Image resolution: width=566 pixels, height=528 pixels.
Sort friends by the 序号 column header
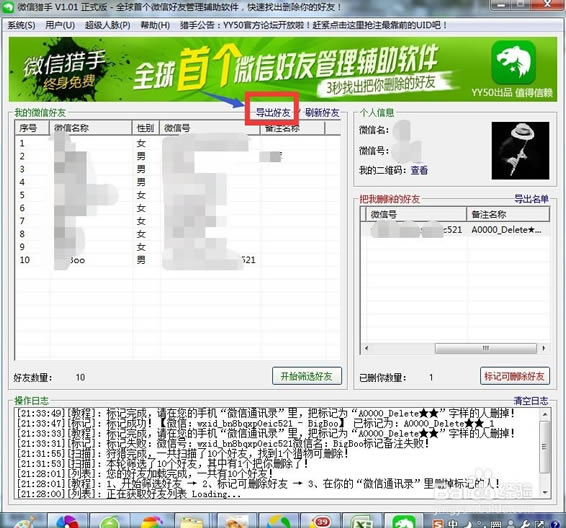(32, 128)
